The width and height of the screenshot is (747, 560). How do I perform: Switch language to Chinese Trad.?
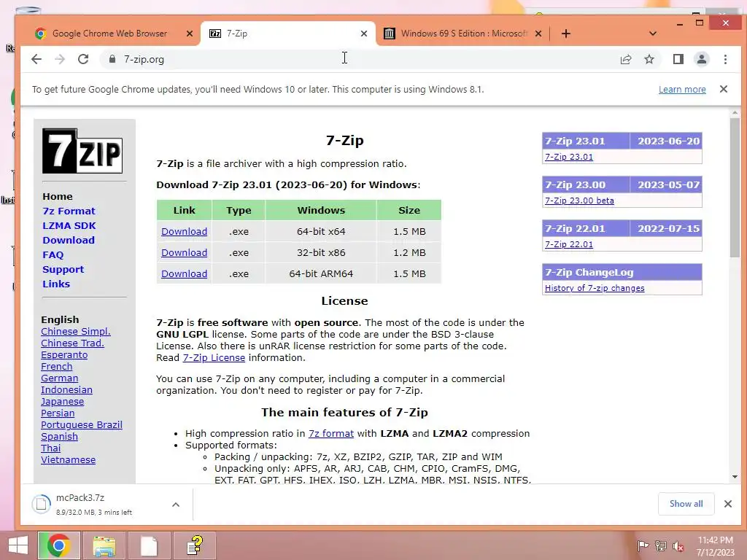(x=72, y=343)
